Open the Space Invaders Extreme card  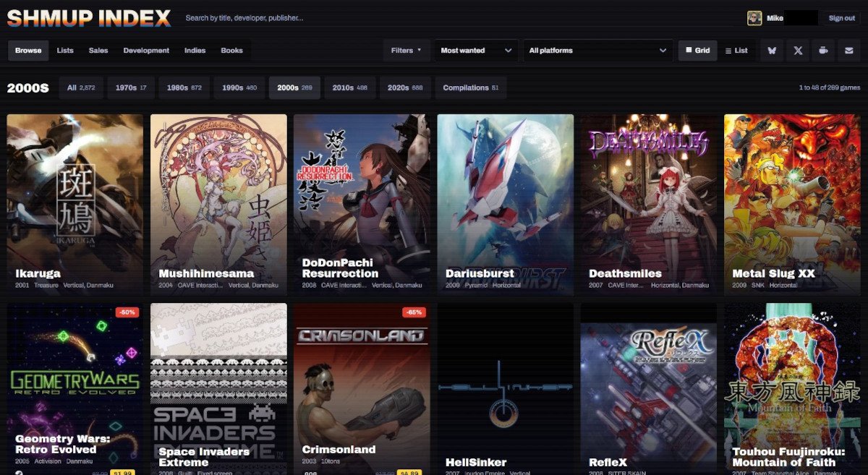tap(218, 389)
